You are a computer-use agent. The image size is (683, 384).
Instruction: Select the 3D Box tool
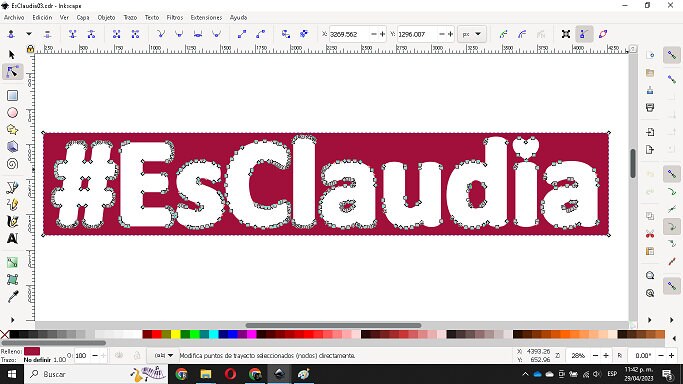[12, 147]
